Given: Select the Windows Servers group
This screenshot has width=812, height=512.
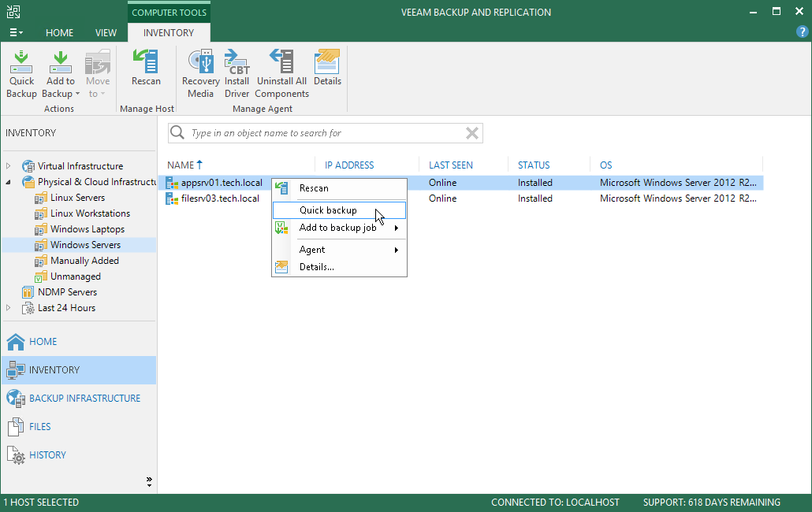Looking at the screenshot, I should 85,245.
